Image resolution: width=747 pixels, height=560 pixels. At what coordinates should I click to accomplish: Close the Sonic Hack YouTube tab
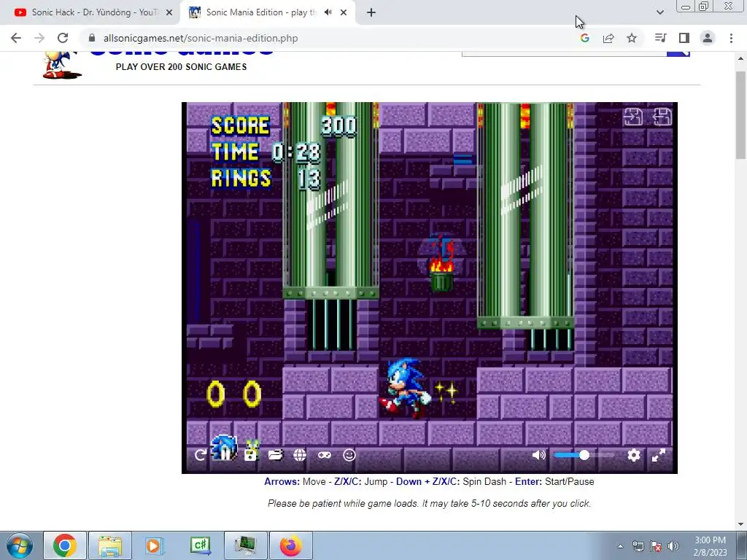point(169,13)
